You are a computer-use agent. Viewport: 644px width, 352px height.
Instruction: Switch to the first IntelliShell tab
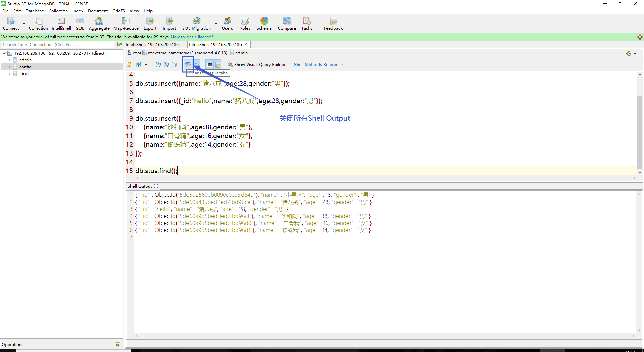point(152,44)
